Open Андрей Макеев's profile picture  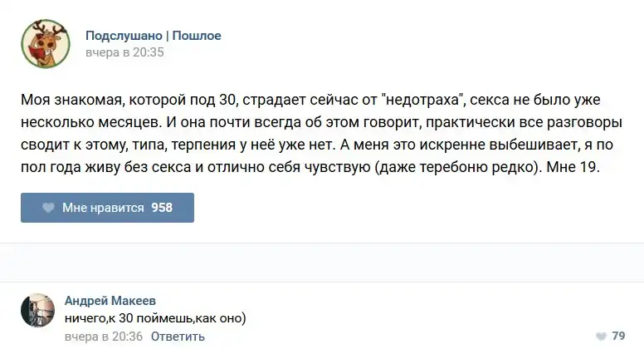37,310
